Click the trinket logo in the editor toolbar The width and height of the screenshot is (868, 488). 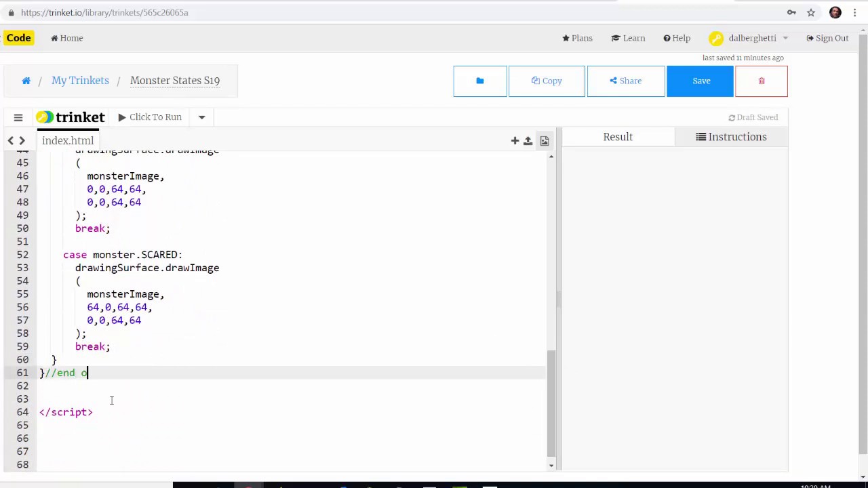71,117
